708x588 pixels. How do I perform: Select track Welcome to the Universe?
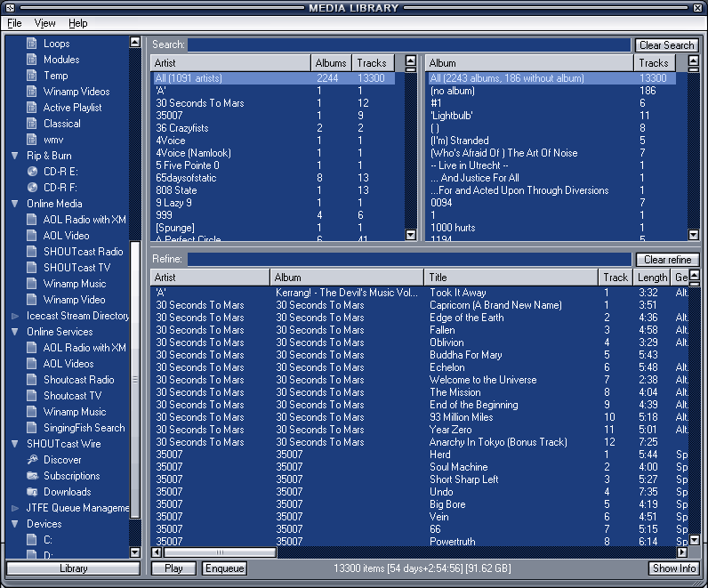coord(420,380)
